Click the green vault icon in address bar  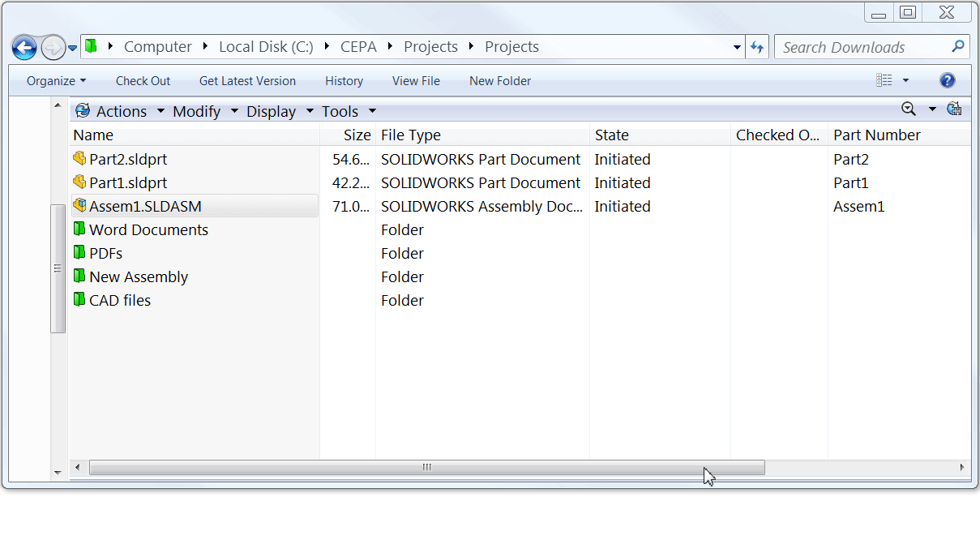91,46
